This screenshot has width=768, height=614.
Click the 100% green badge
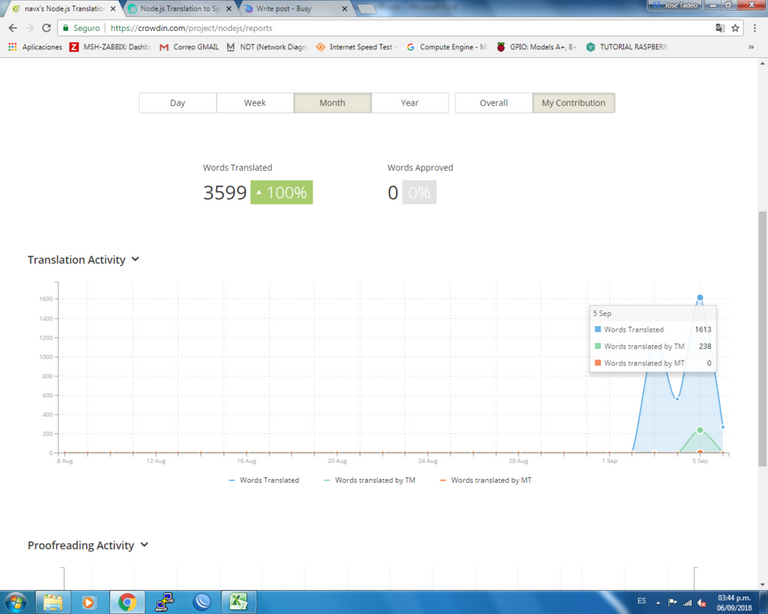tap(282, 192)
